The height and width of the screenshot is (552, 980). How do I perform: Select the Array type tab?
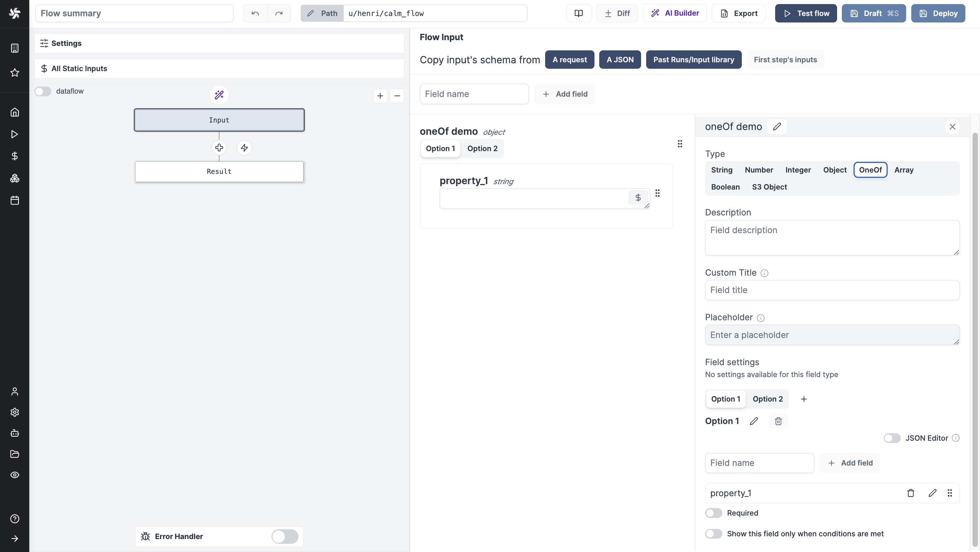click(x=903, y=170)
